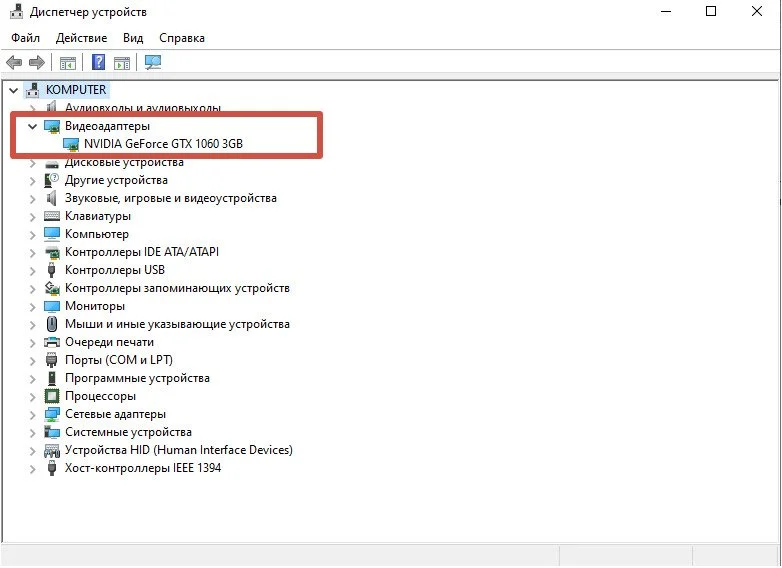Click the Device Manager title bar icon
The height and width of the screenshot is (568, 782).
pyautogui.click(x=16, y=11)
